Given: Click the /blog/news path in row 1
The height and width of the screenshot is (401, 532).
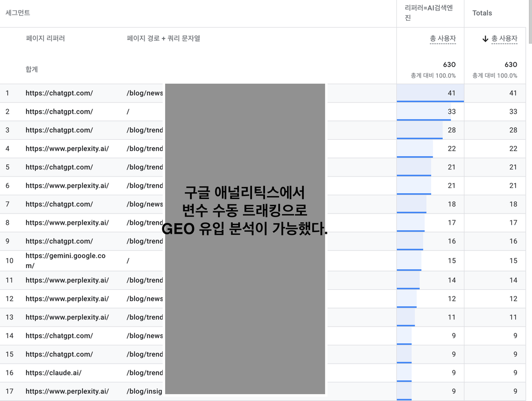Looking at the screenshot, I should coord(144,93).
